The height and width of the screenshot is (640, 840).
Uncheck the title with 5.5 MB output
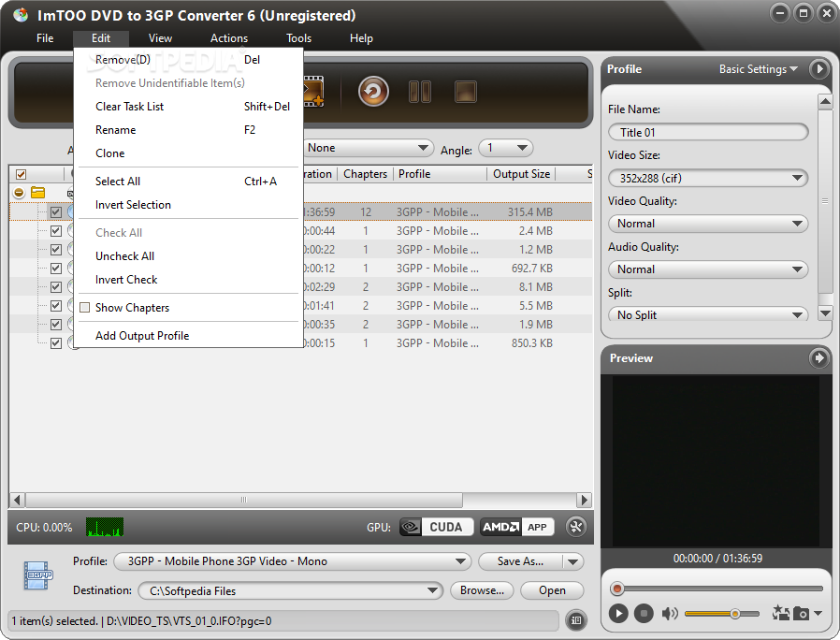pyautogui.click(x=56, y=306)
